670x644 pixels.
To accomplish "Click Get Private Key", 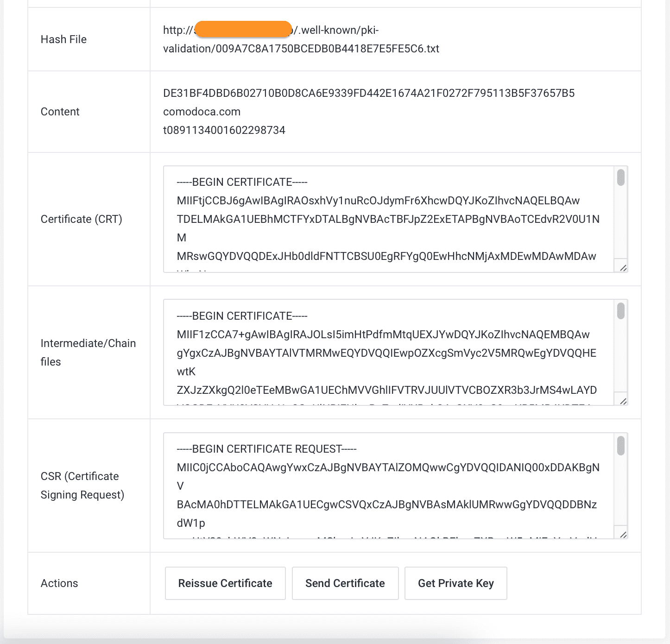I will [455, 583].
